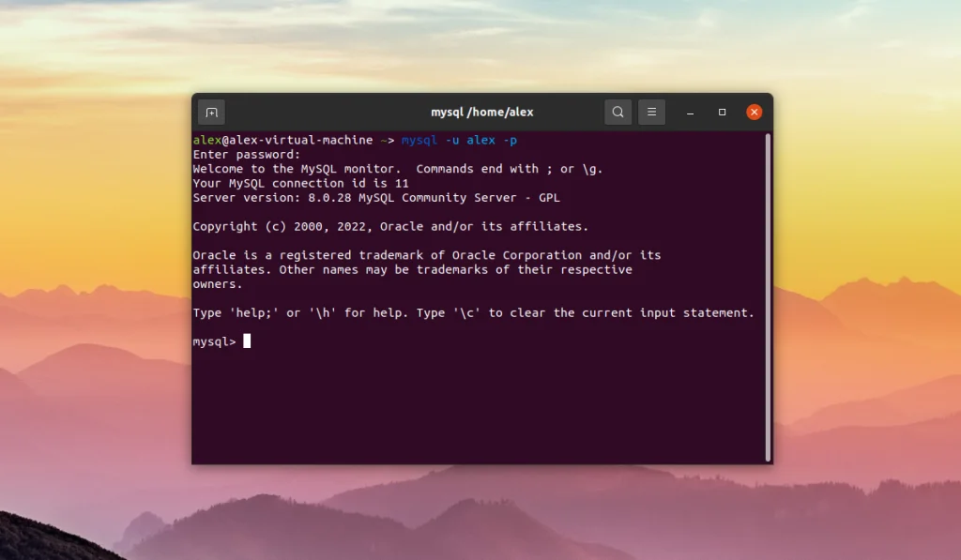The height and width of the screenshot is (560, 961).
Task: Click the blinking terminal cursor block
Action: [x=247, y=341]
